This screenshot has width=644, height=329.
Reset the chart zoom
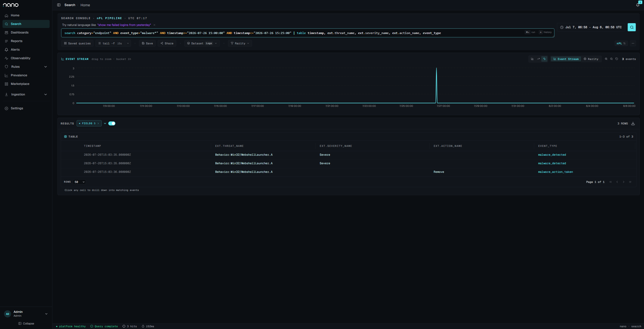(617, 59)
